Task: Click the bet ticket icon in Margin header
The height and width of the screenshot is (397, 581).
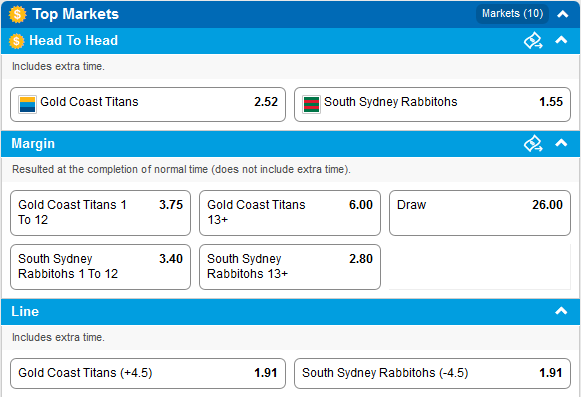Action: (x=533, y=144)
